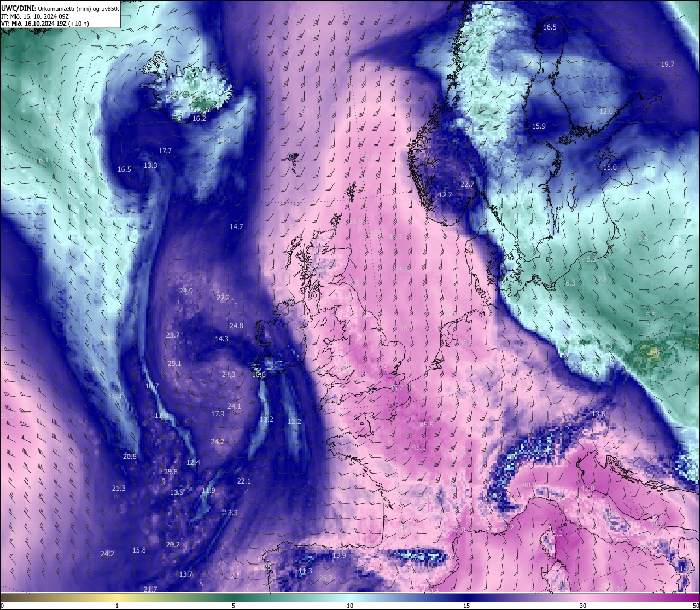Click the color scale tick label 50
Image resolution: width=700 pixels, height=610 pixels.
(x=696, y=606)
